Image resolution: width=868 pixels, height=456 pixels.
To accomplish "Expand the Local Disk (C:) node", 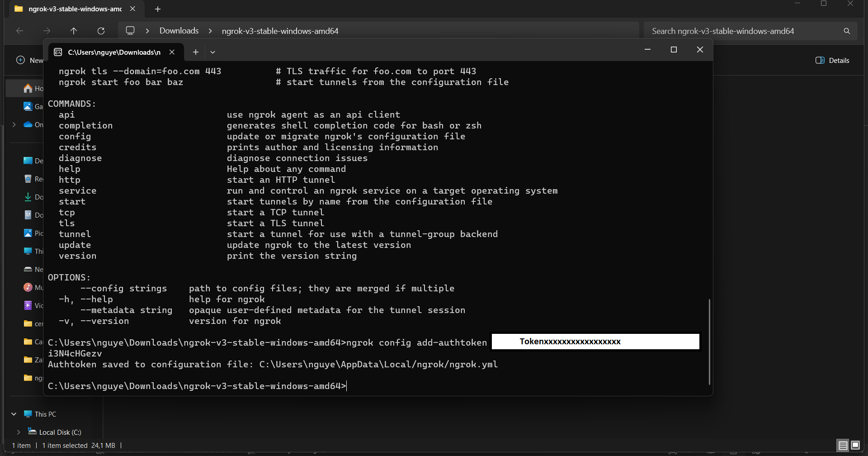I will pyautogui.click(x=19, y=432).
